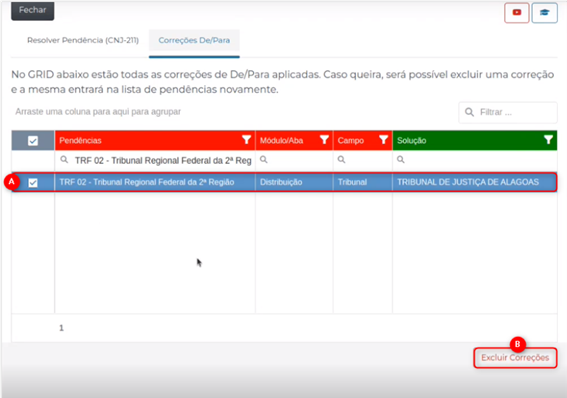Click Excluir Correções button
Image resolution: width=567 pixels, height=398 pixels.
click(x=515, y=358)
